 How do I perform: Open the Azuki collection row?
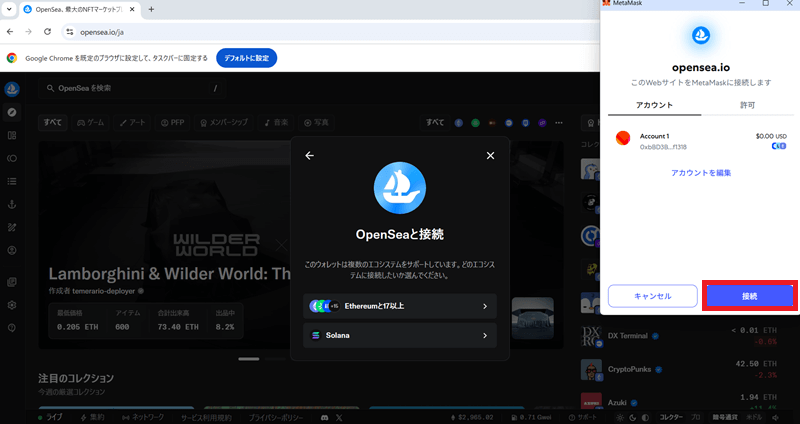[x=680, y=402]
